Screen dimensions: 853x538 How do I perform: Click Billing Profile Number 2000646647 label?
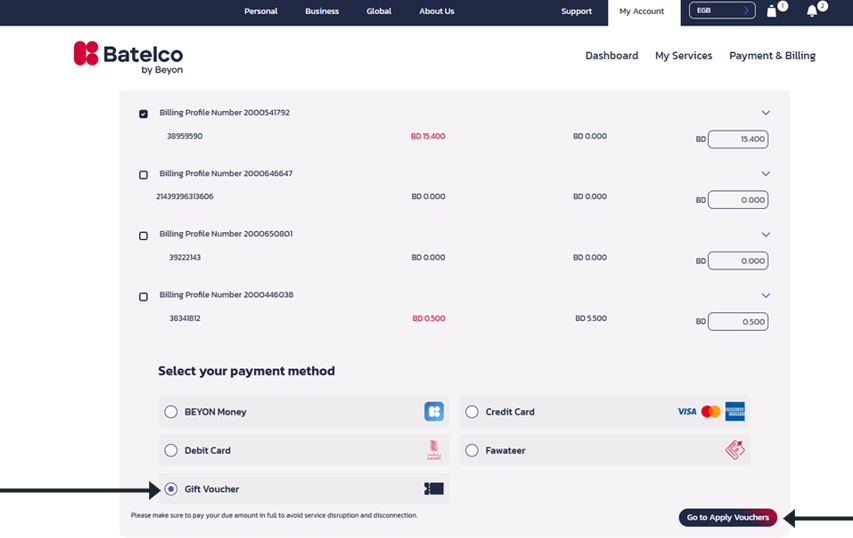coord(226,174)
